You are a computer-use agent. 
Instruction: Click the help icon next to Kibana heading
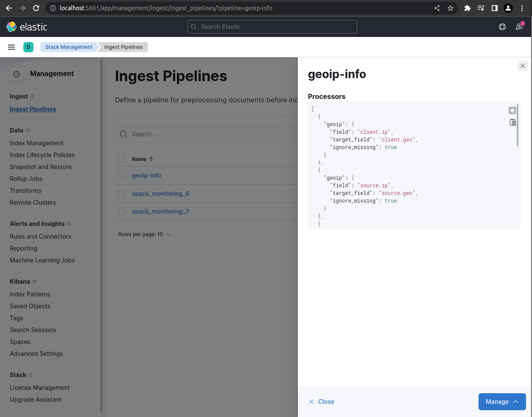34,282
